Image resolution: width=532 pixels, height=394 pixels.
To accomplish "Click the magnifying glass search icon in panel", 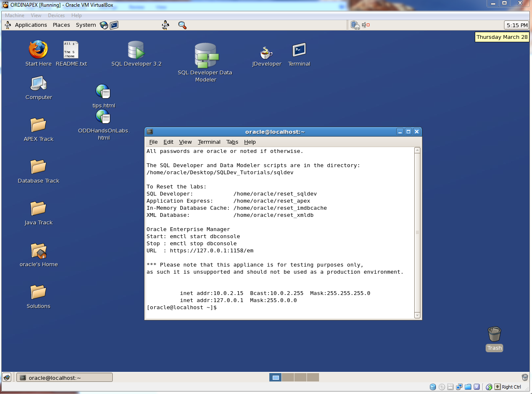I will [x=182, y=25].
